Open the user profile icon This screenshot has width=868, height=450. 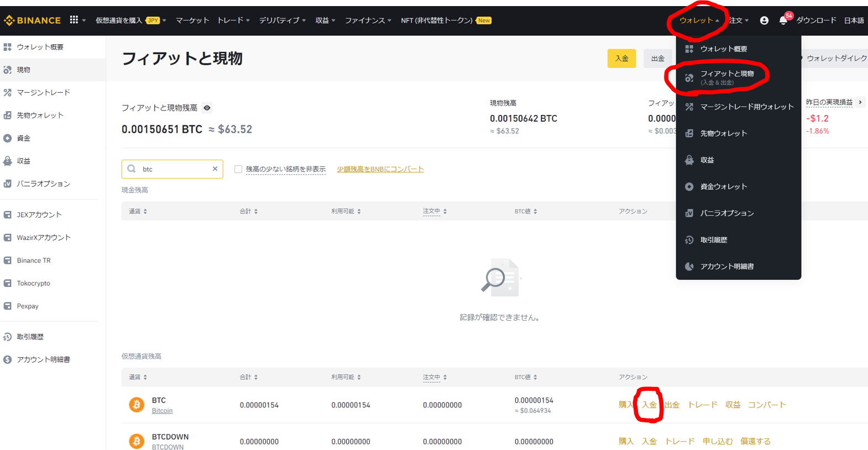(764, 20)
